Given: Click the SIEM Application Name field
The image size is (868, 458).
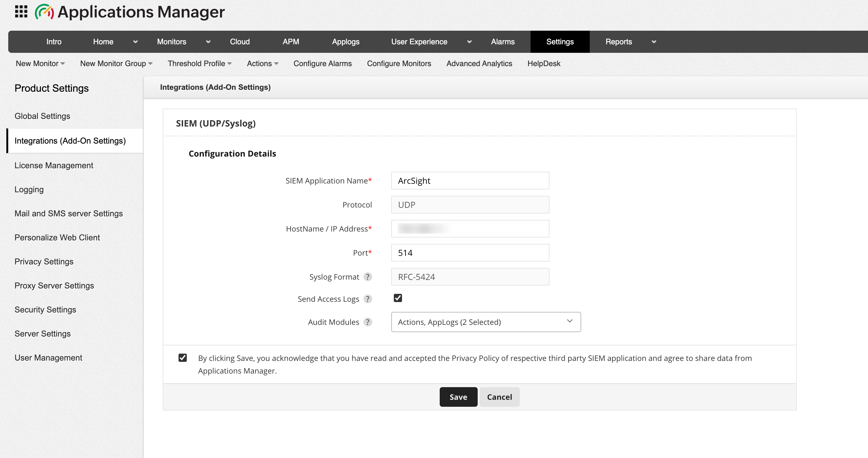Looking at the screenshot, I should [470, 181].
